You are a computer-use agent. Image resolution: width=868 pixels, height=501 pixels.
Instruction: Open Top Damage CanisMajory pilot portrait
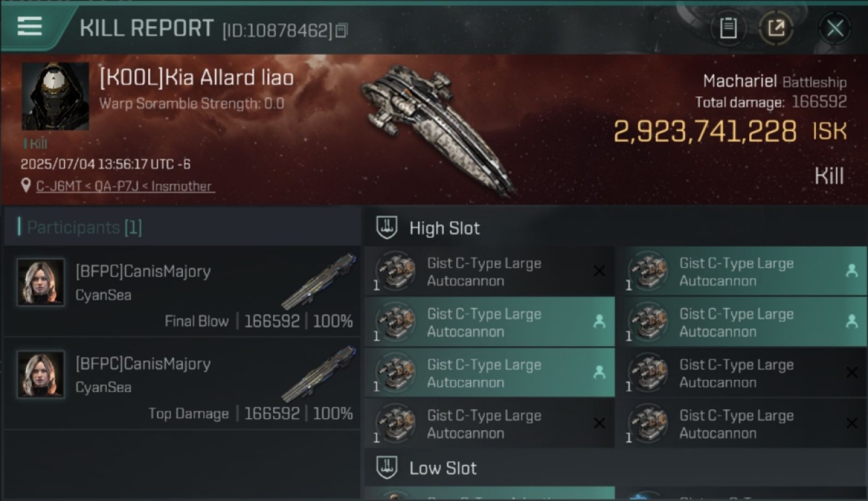click(41, 374)
